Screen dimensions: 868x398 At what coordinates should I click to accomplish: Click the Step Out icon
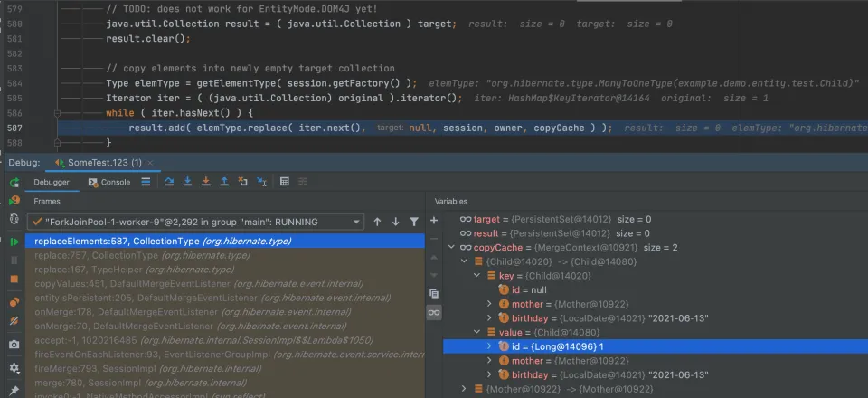[x=224, y=182]
